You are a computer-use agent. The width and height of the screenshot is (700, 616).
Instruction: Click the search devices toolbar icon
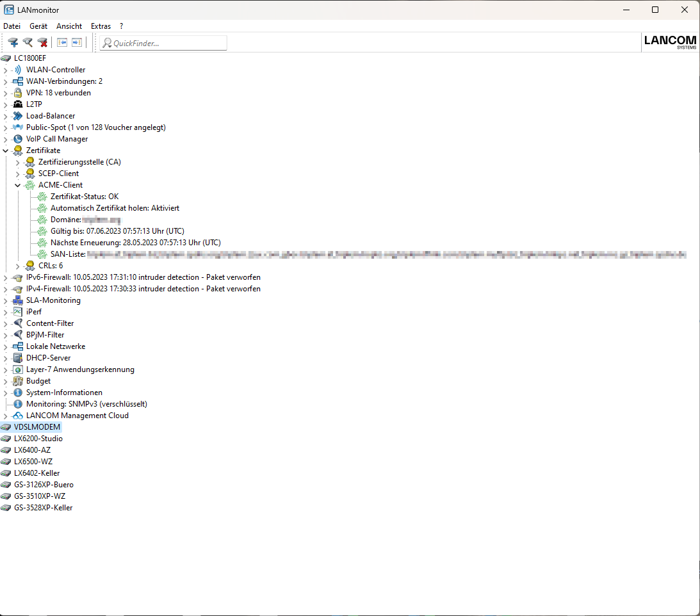(28, 43)
